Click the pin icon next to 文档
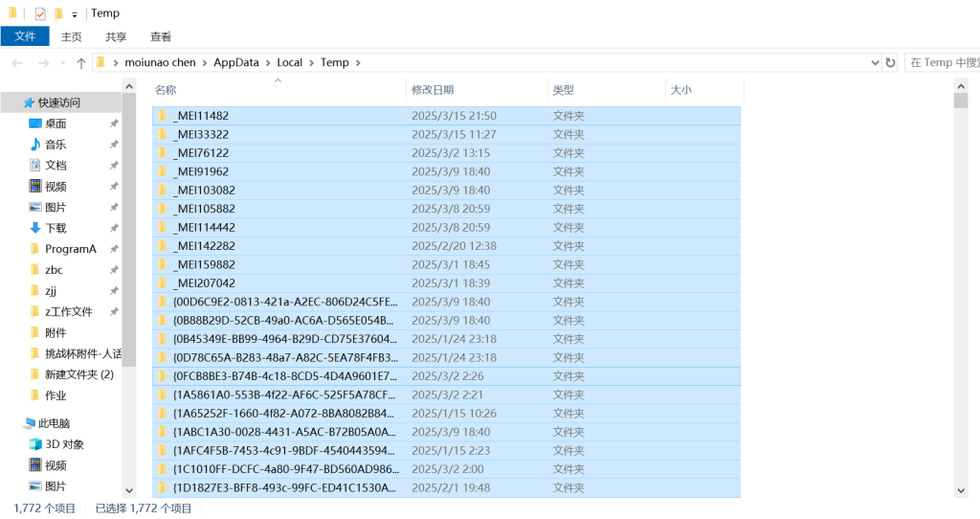This screenshot has height=519, width=980. click(x=114, y=166)
